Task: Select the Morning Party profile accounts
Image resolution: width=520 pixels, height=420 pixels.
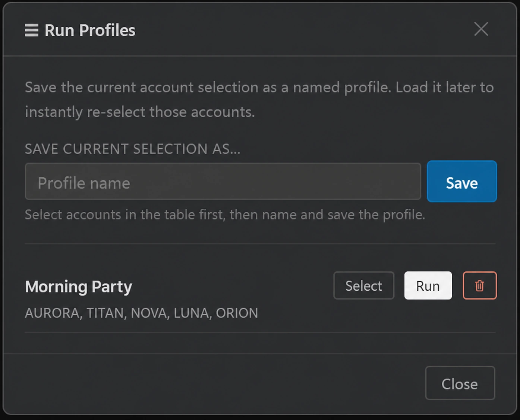Action: click(364, 285)
